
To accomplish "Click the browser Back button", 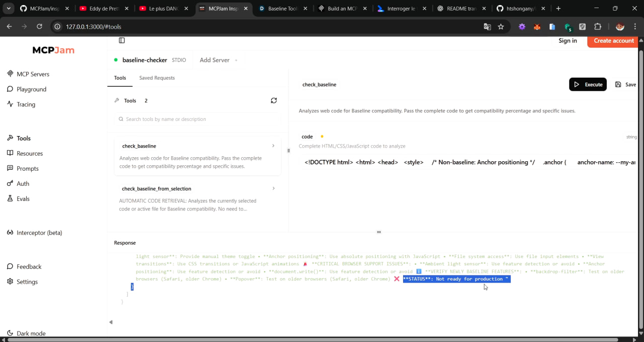I will 9,27.
